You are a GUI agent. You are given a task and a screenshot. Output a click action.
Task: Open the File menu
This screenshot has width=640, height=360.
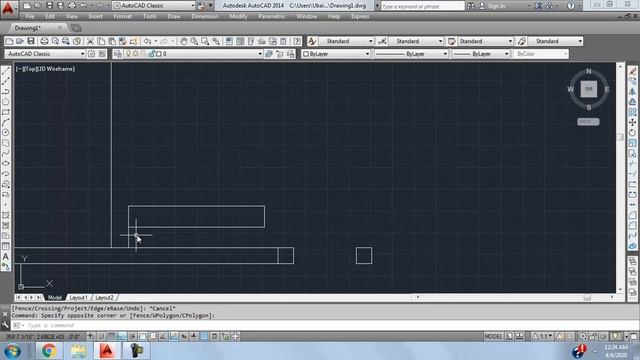(30, 16)
